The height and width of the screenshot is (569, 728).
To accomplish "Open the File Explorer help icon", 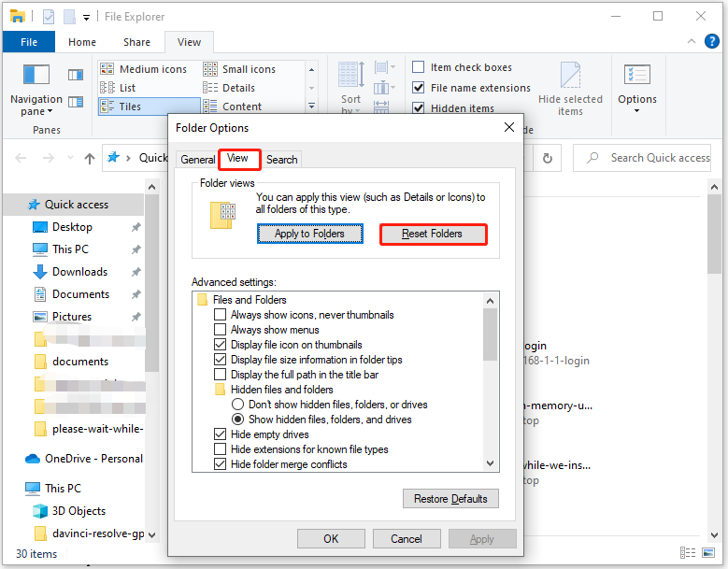I will [x=712, y=41].
